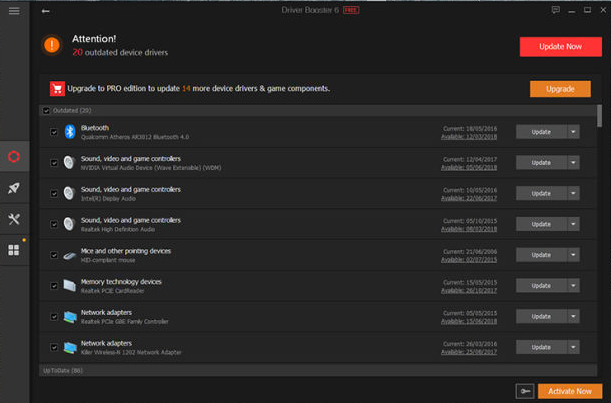Uncheck the Bluetooth driver checkbox
This screenshot has height=403, width=611.
pyautogui.click(x=54, y=132)
